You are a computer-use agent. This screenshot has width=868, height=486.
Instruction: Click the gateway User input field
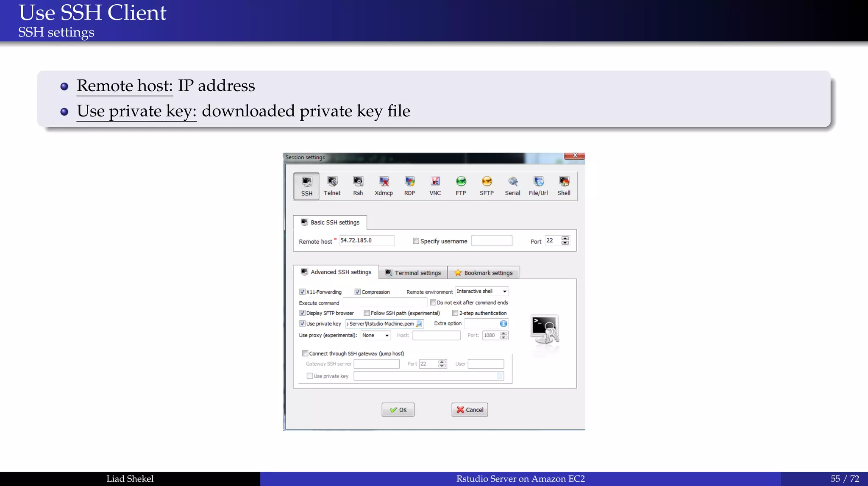point(486,364)
